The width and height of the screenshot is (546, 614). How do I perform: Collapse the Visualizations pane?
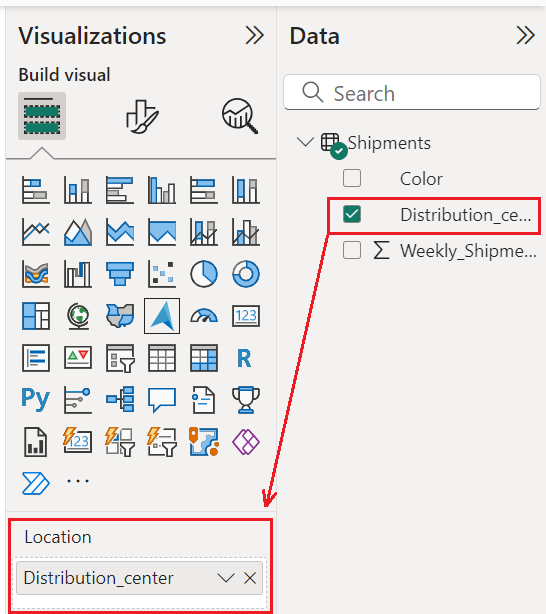[x=255, y=36]
